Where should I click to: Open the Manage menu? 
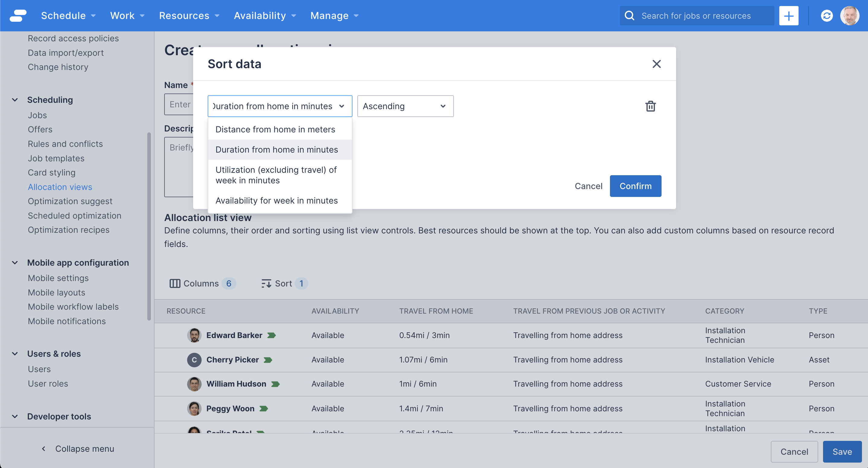(335, 15)
